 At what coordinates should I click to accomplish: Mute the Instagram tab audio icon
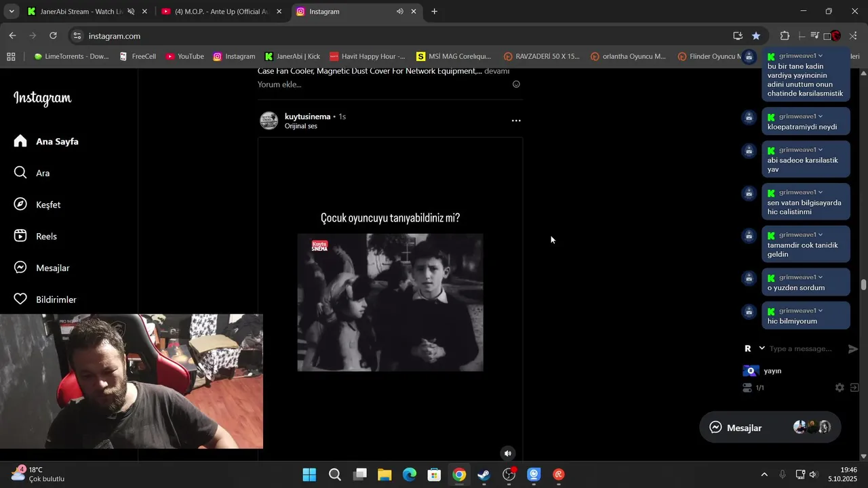pyautogui.click(x=400, y=12)
